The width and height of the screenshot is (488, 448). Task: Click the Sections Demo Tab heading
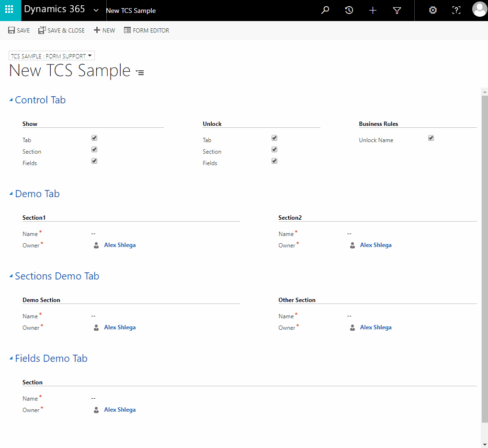(x=57, y=276)
